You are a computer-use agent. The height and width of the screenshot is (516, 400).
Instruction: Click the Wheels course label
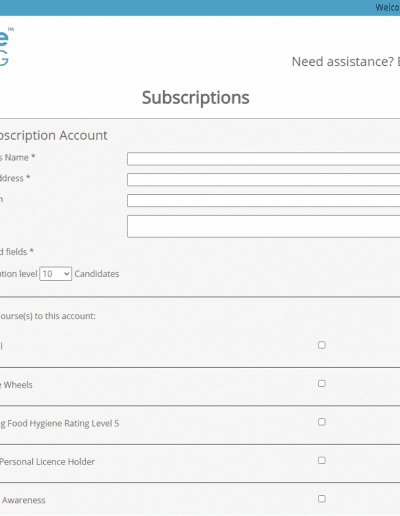[16, 385]
